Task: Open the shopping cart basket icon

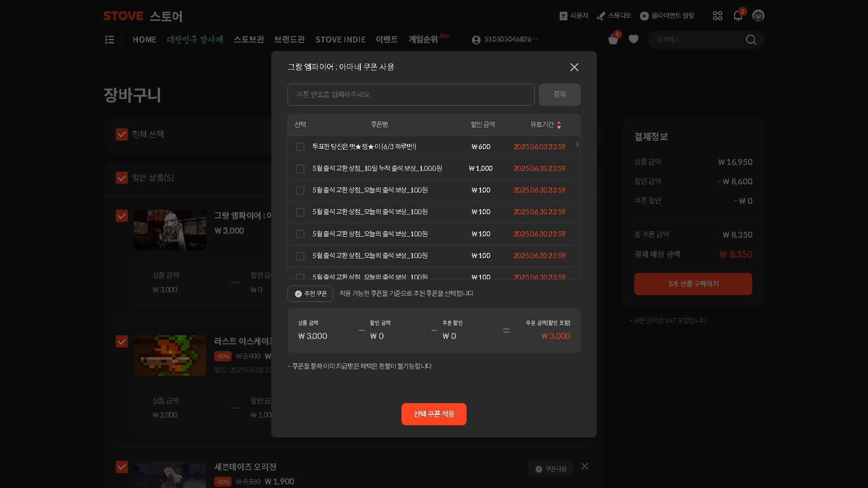Action: pyautogui.click(x=613, y=40)
